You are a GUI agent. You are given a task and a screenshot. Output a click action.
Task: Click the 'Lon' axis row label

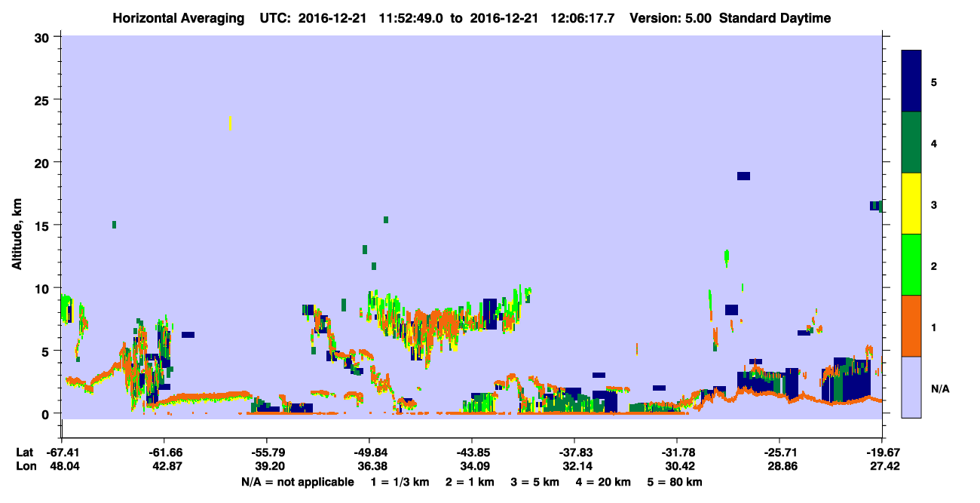tap(25, 467)
